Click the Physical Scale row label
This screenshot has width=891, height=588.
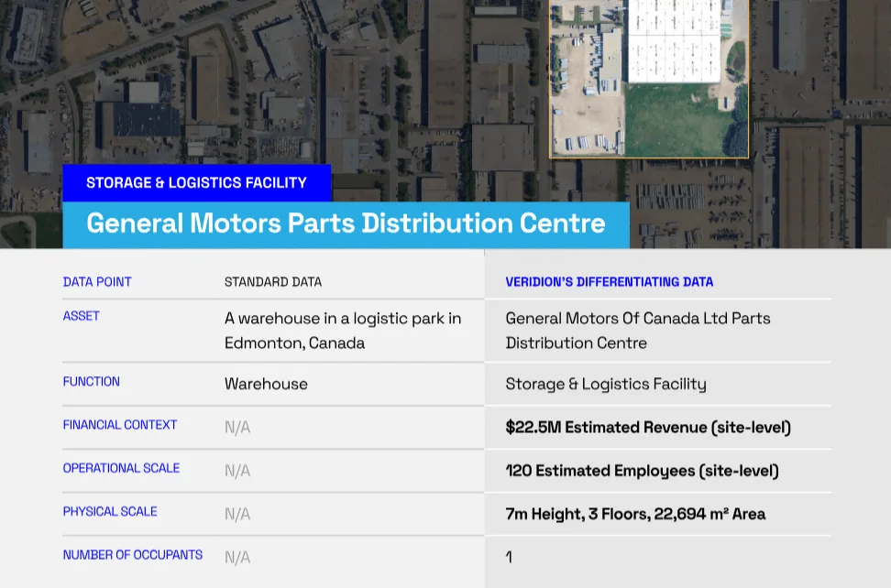(110, 511)
